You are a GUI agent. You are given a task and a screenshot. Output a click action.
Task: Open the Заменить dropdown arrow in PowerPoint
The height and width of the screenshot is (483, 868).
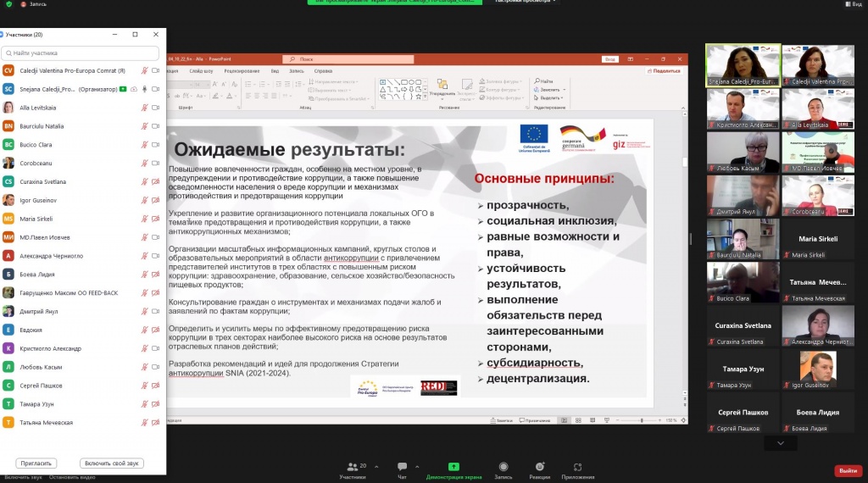coord(564,90)
